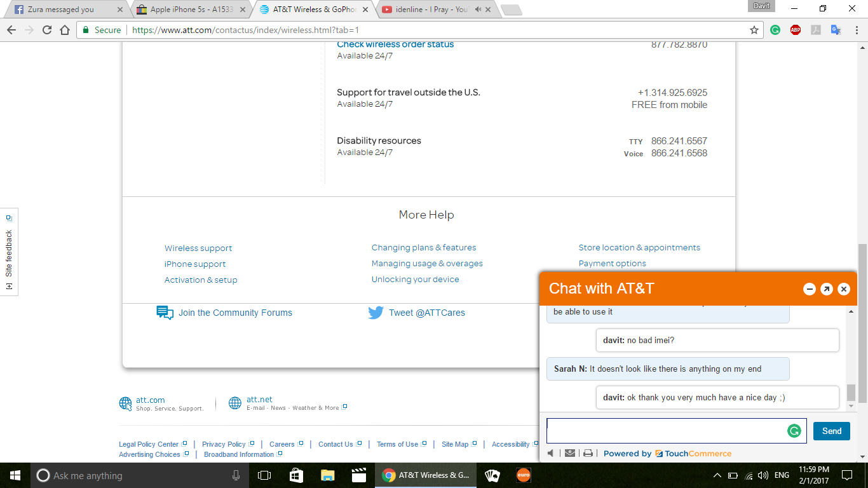
Task: Mute audio on the YouTube tab
Action: tap(478, 10)
